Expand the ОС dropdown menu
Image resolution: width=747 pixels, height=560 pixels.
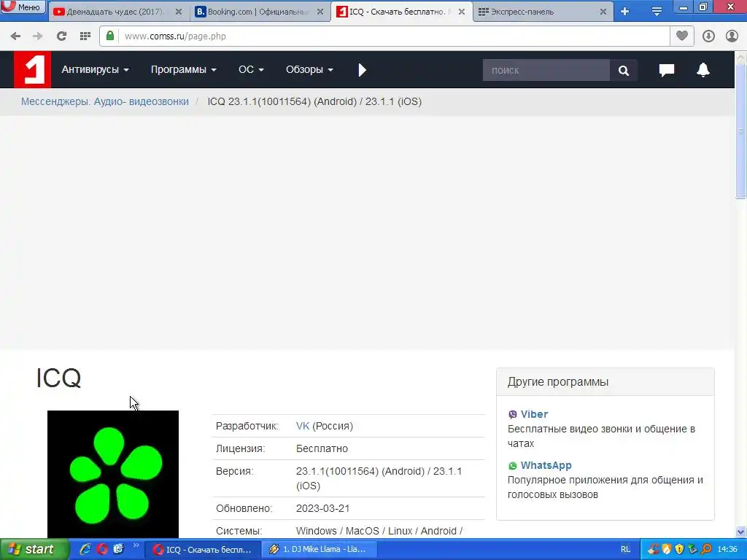tap(251, 69)
